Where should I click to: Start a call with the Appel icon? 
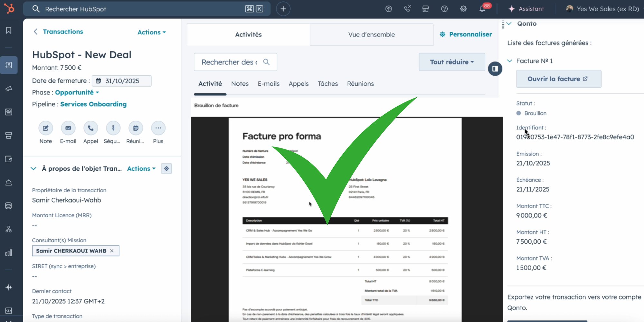pyautogui.click(x=90, y=128)
